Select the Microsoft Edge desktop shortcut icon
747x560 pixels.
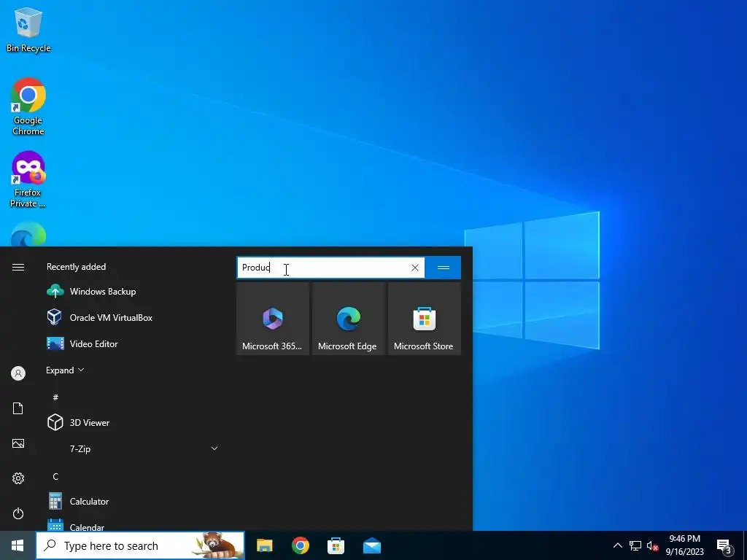pos(28,234)
